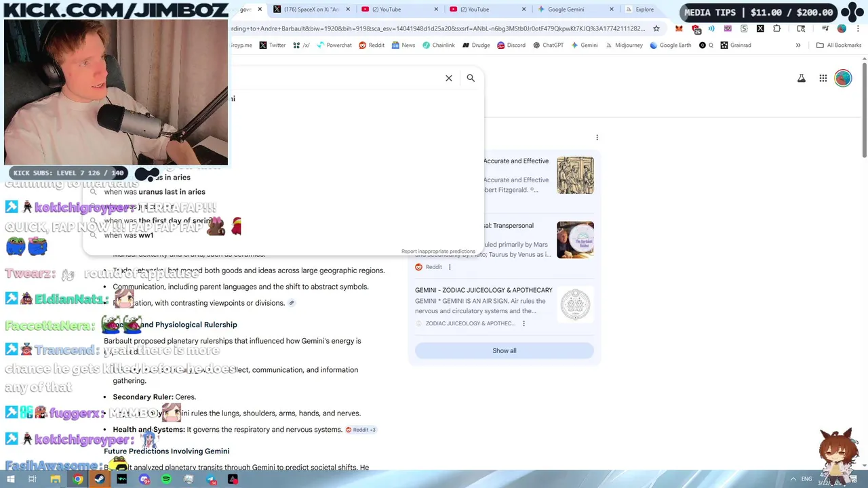Open Steam from the taskbar
This screenshot has height=488, width=868.
[x=100, y=479]
